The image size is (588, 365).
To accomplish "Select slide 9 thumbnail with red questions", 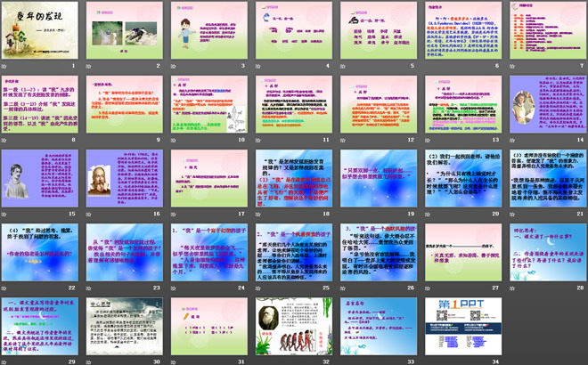I will coord(125,104).
